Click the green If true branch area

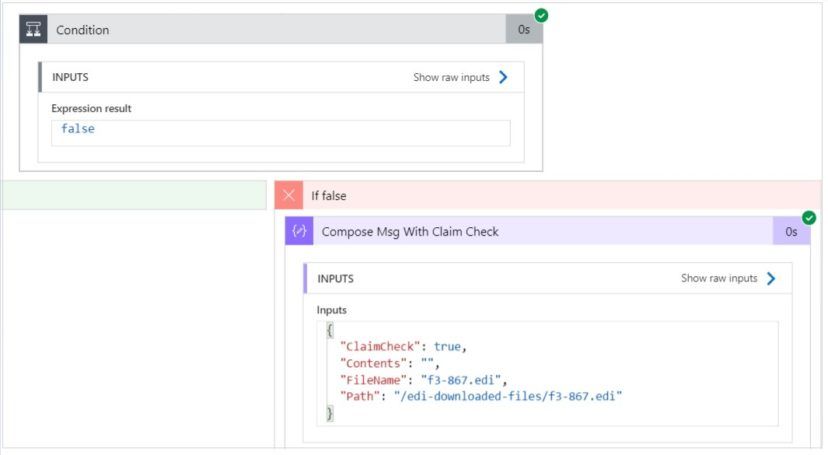tap(137, 196)
